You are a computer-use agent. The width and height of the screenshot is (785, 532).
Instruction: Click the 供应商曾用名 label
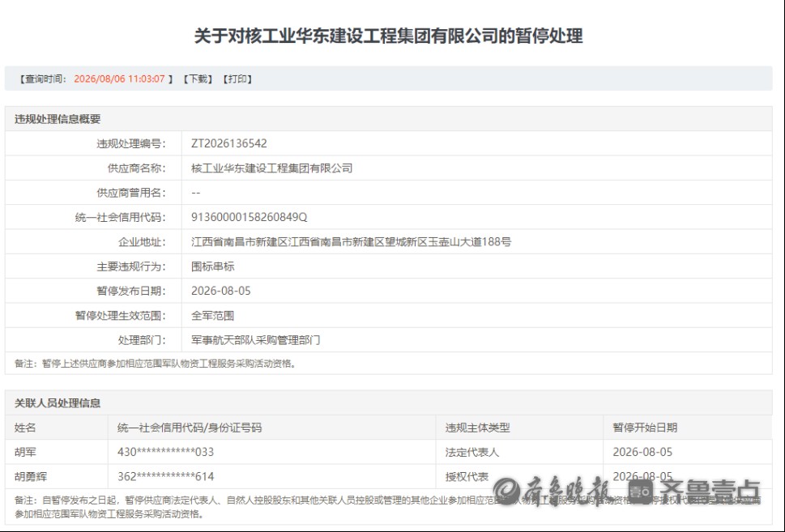click(x=131, y=193)
